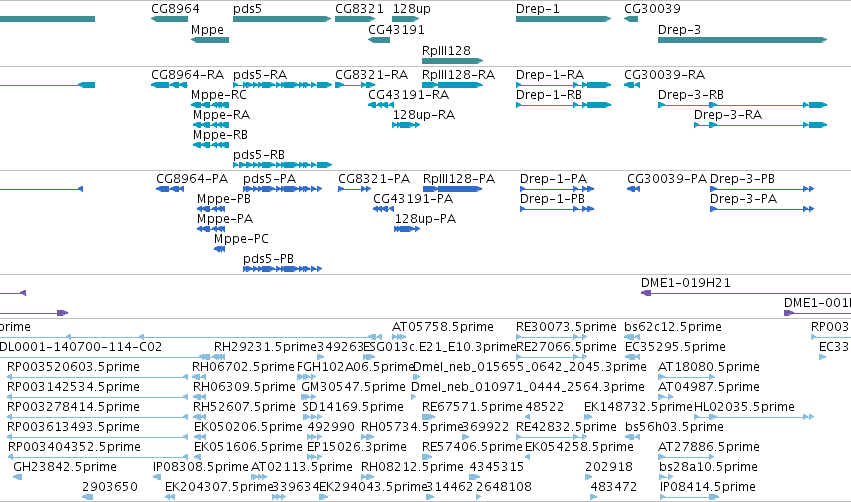Select the pds5-RB transcript
The image size is (851, 502).
pos(282,165)
